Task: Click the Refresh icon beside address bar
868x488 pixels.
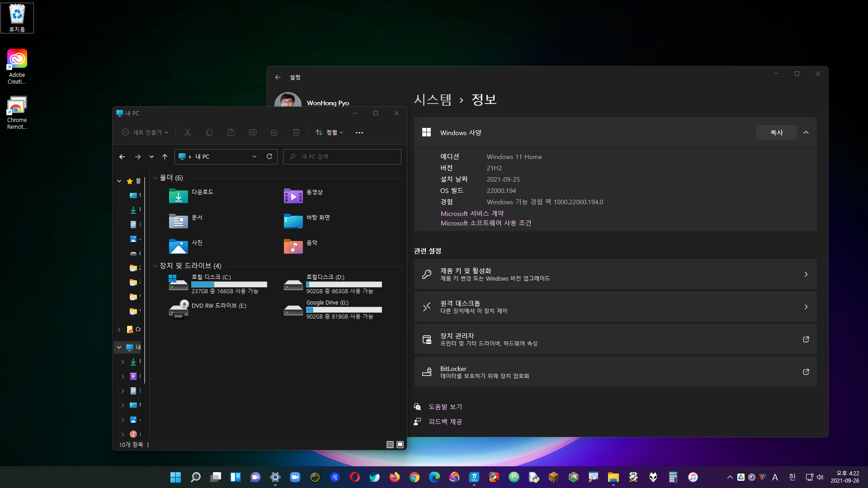Action: (x=269, y=156)
